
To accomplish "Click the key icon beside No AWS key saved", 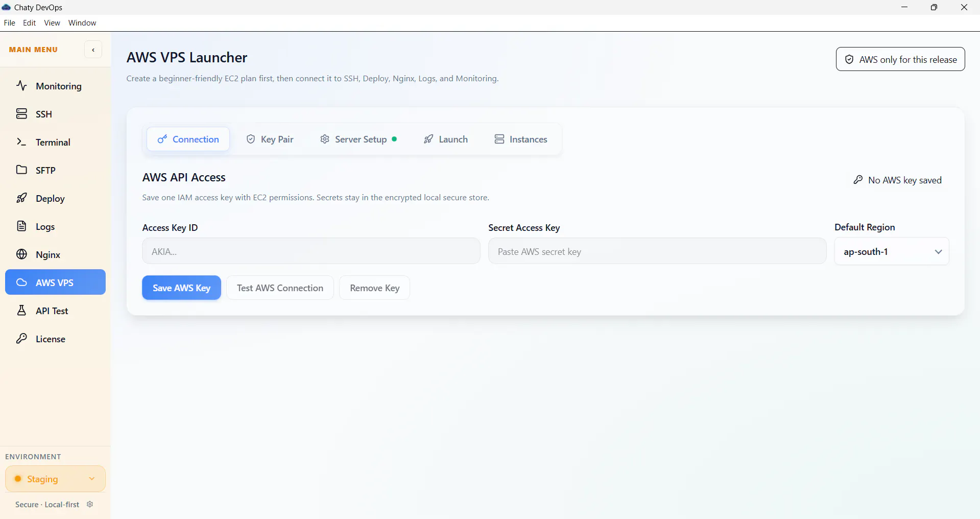I will [x=858, y=180].
